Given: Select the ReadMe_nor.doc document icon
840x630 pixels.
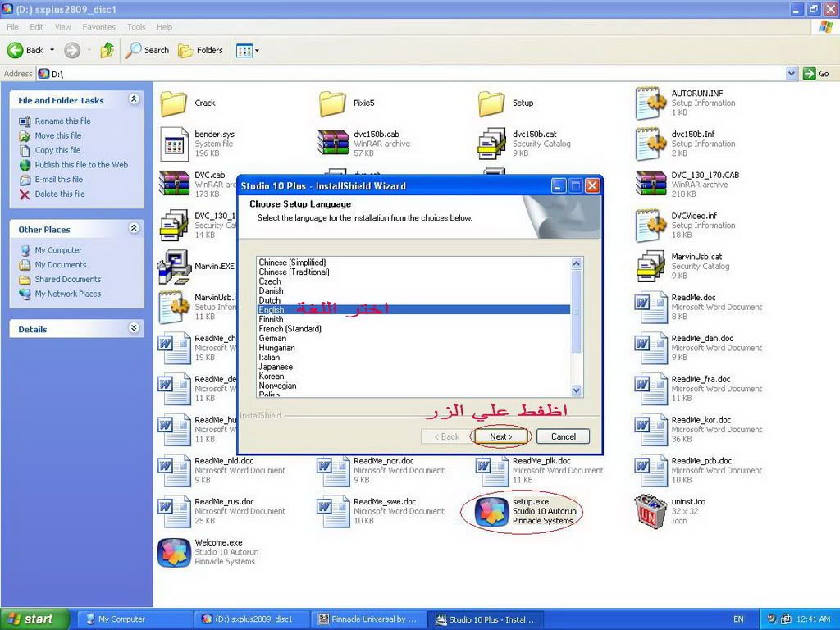Looking at the screenshot, I should point(333,470).
